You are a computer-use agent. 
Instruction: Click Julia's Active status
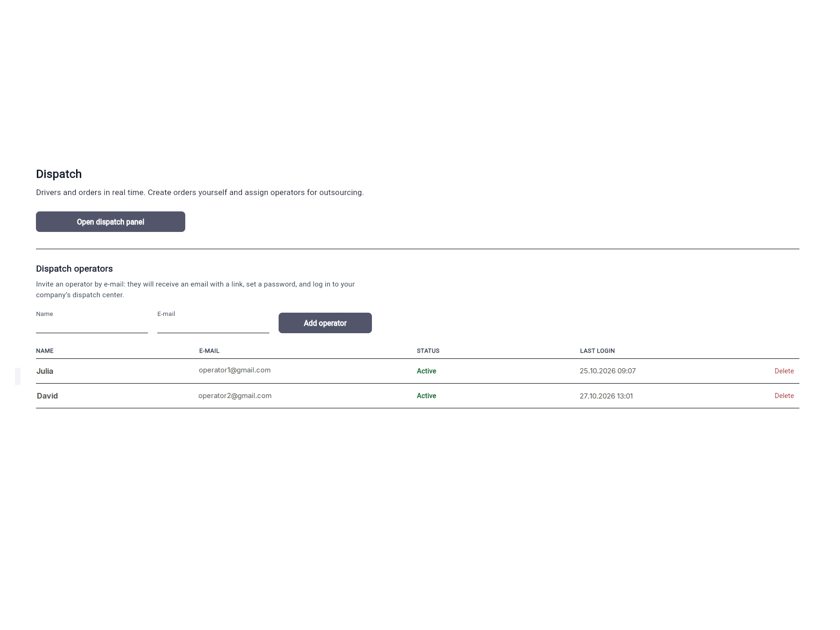(x=427, y=371)
